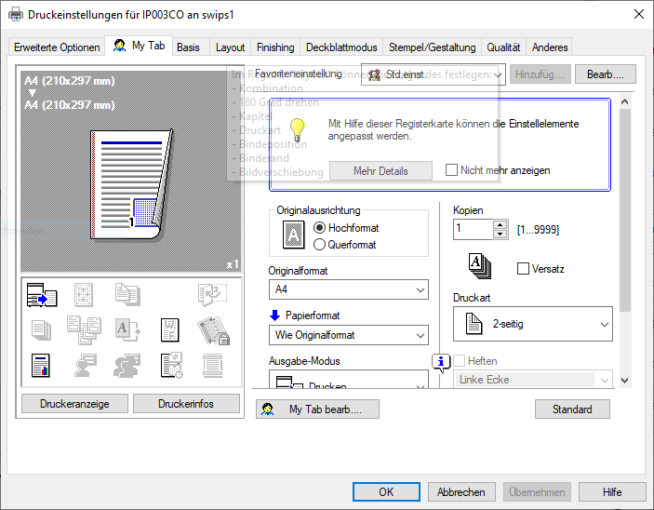The height and width of the screenshot is (510, 654).
Task: Click the printer output mode icon with blue arrow
Action: tap(43, 295)
